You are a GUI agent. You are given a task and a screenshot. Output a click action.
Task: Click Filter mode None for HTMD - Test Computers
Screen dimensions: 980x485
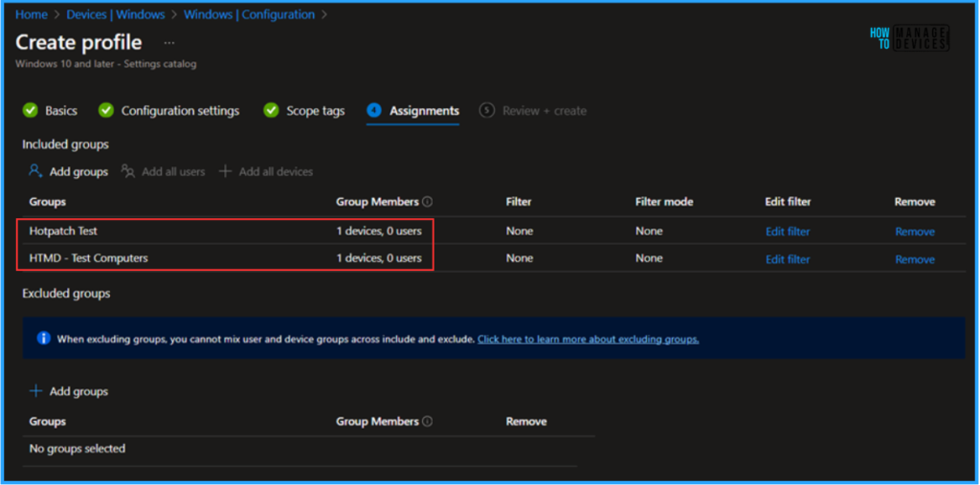(x=649, y=257)
